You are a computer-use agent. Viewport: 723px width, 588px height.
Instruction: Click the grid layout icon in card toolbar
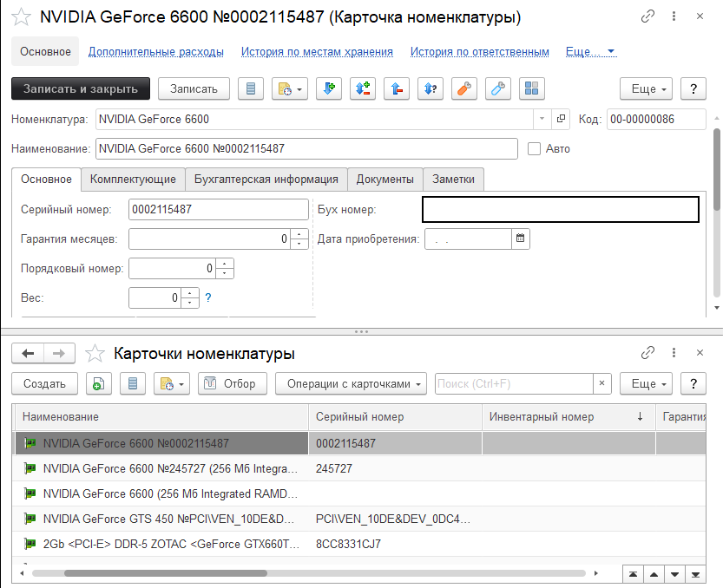530,88
